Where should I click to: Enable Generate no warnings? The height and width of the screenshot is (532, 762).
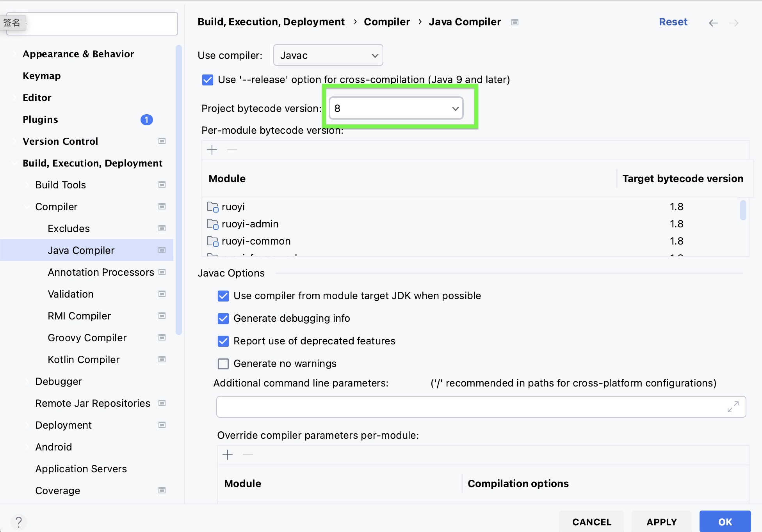pos(223,364)
